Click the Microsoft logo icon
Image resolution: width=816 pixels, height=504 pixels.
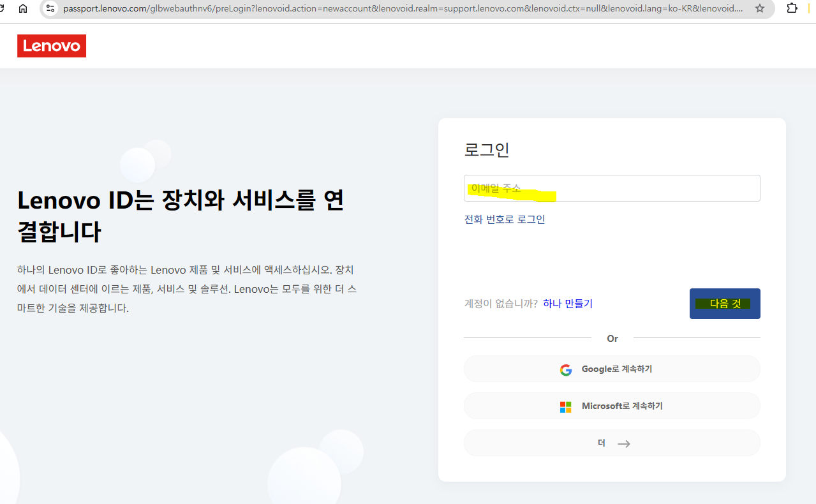pos(566,407)
